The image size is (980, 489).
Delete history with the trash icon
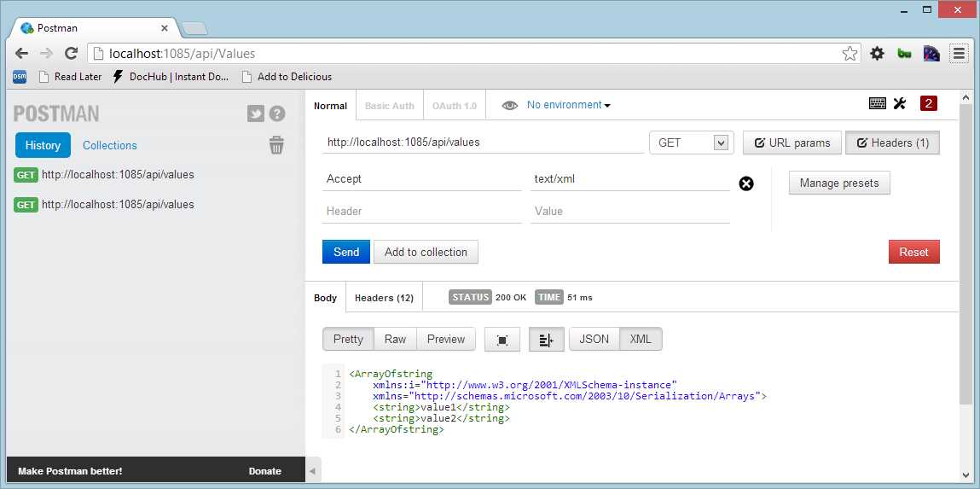click(x=276, y=145)
